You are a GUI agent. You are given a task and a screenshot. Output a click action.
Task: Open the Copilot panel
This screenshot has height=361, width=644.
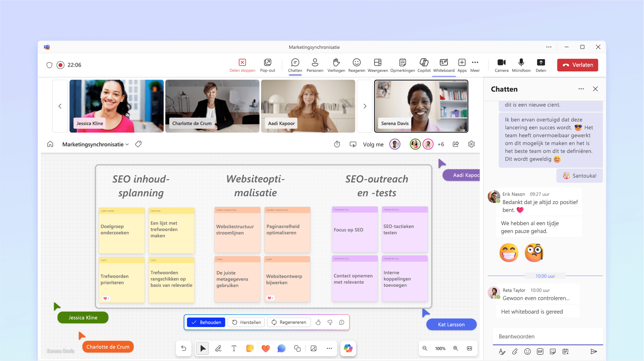tap(424, 64)
